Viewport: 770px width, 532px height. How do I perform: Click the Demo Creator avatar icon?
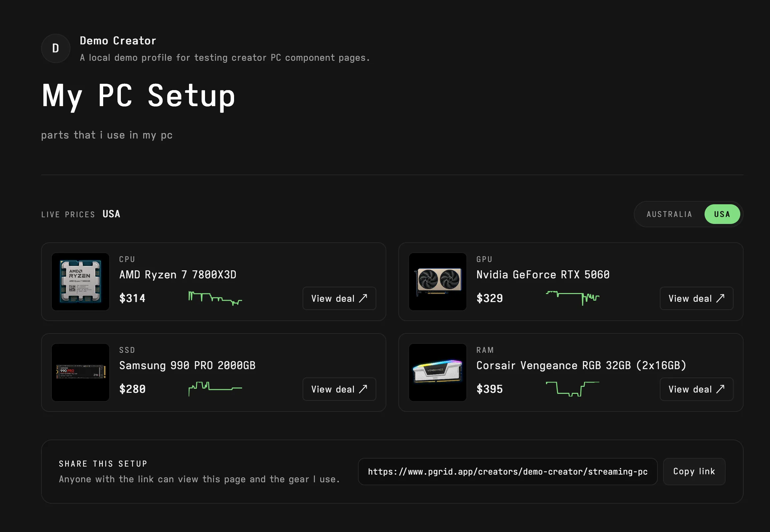click(56, 48)
